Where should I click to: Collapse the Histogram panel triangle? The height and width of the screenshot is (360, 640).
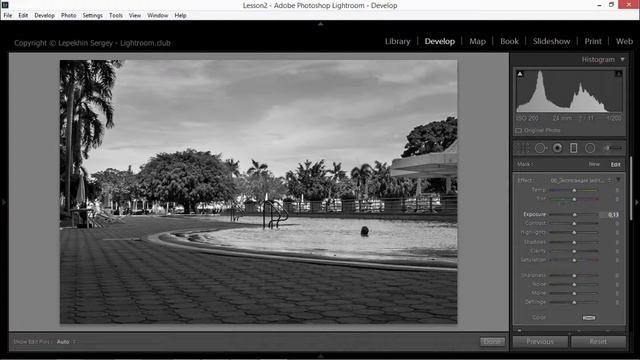click(x=622, y=60)
